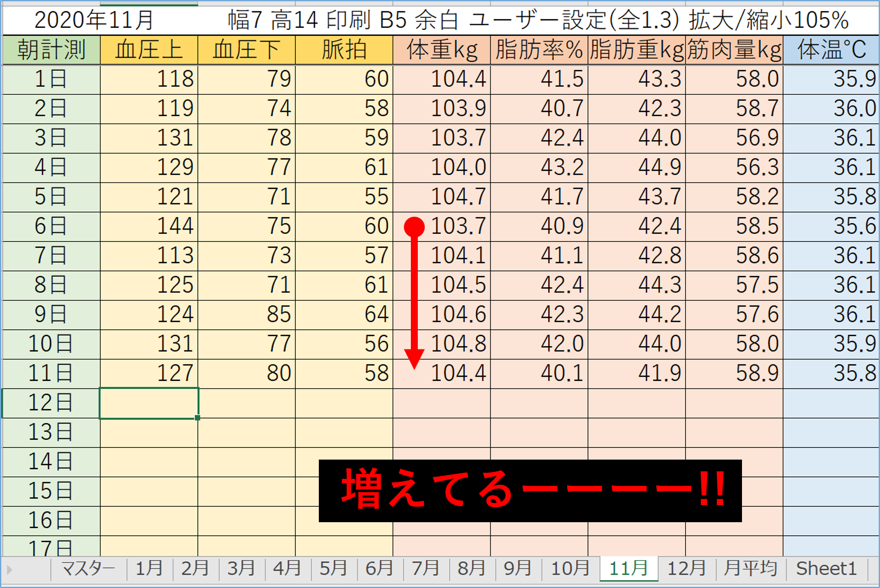Select the 13日 row label
The image size is (880, 588).
pyautogui.click(x=51, y=432)
